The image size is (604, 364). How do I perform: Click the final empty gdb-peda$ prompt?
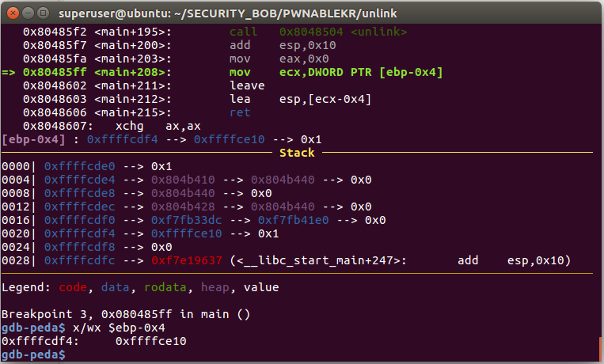tap(33, 355)
